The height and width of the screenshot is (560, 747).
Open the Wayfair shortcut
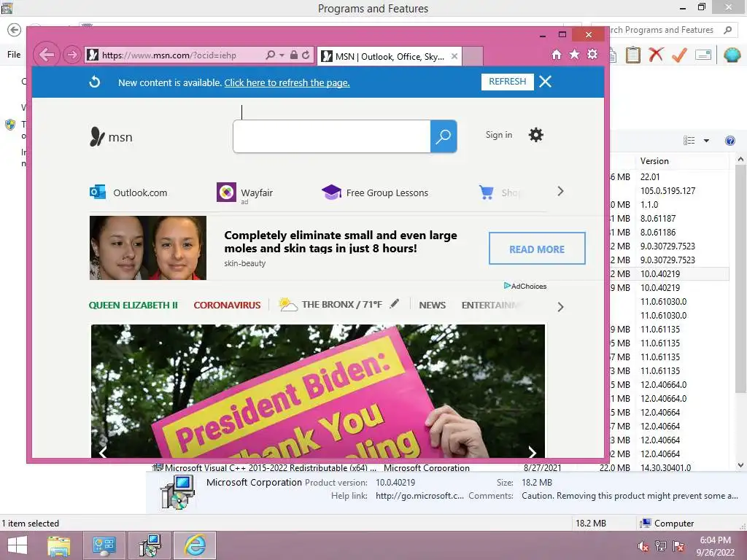[245, 192]
